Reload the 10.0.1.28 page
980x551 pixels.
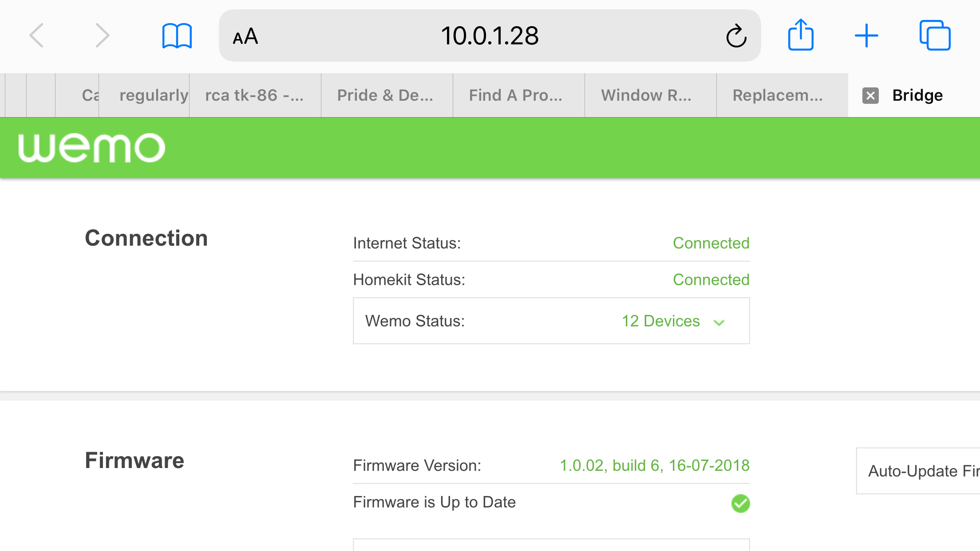click(736, 36)
